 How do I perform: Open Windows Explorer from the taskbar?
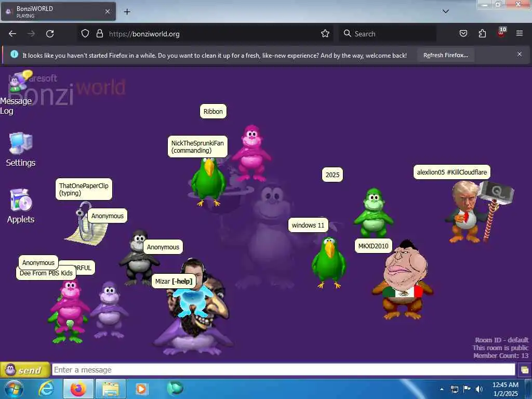coord(111,389)
